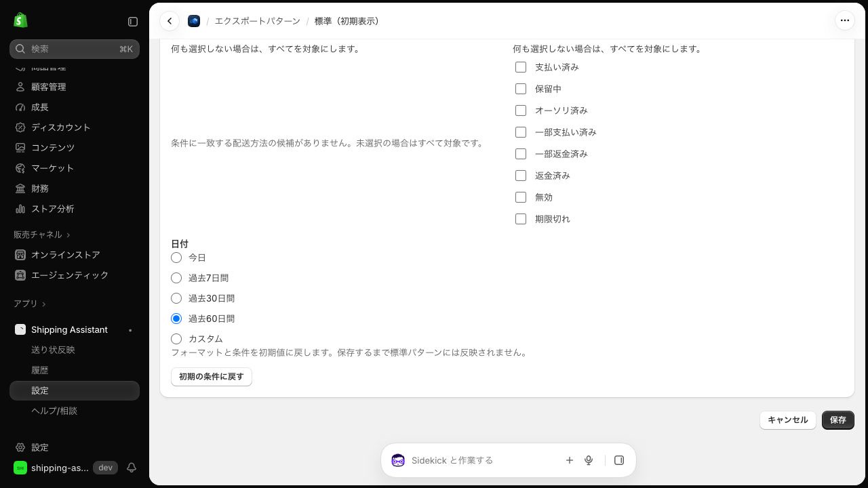868x488 pixels.
Task: Select the カスタム date radio
Action: (x=176, y=339)
